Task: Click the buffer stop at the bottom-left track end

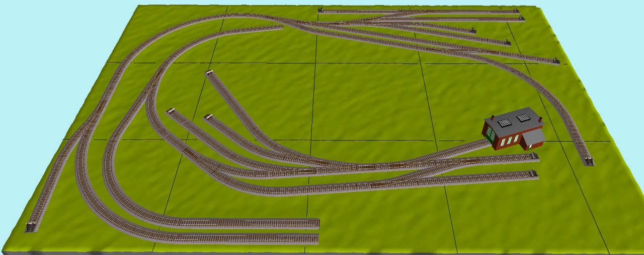Action: tap(31, 227)
